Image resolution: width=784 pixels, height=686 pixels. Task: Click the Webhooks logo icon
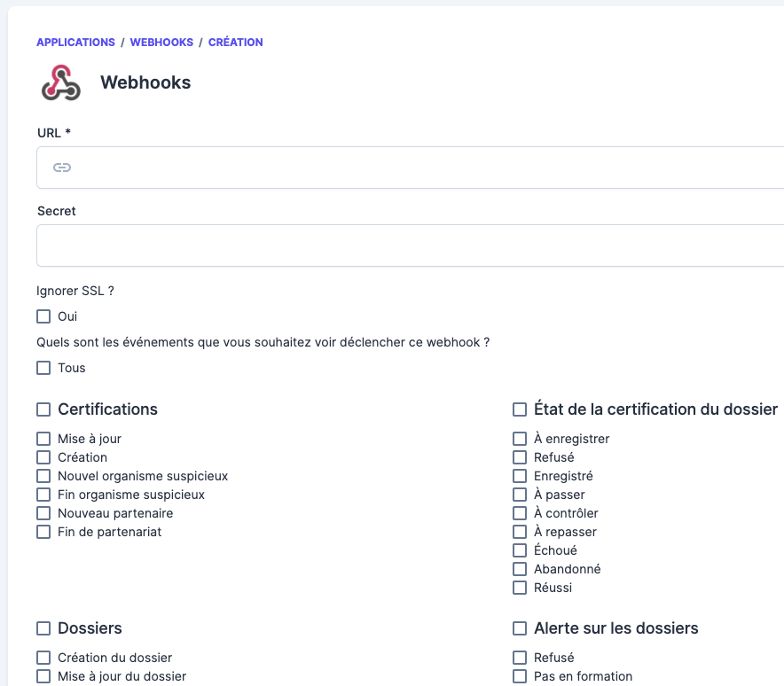pyautogui.click(x=60, y=82)
